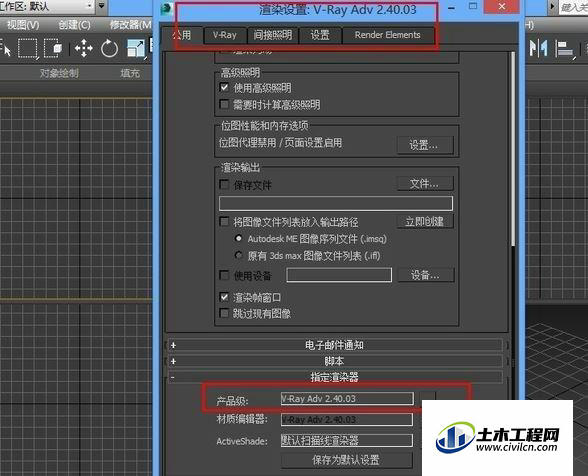Select the rectangular selection region tool
The image size is (588, 476).
click(28, 48)
